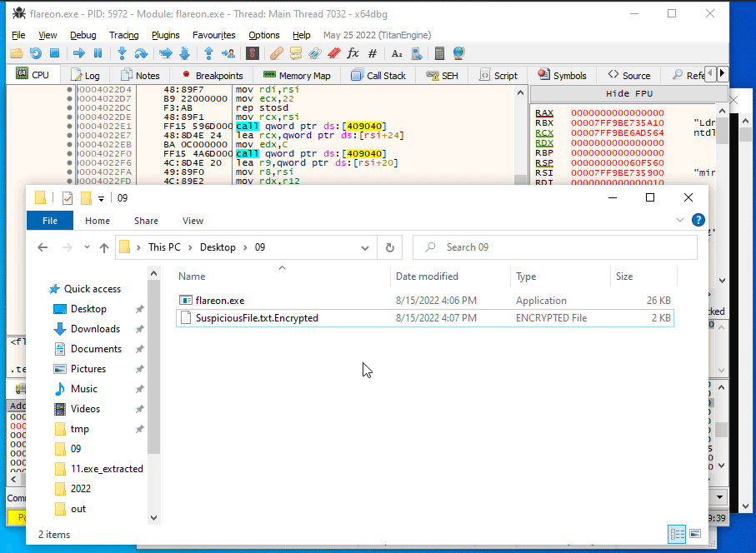Open Bookmarks with the red ribbon icon
The width and height of the screenshot is (756, 553).
point(334,53)
